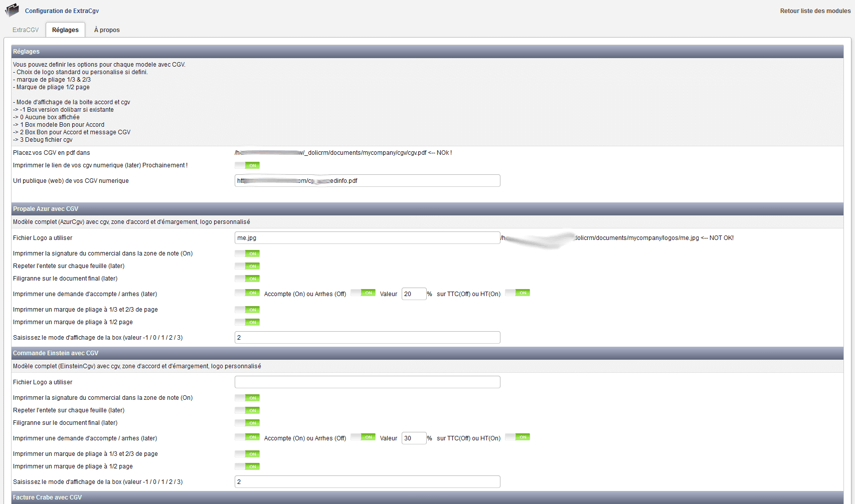Disable commercial signature in Commande Einstein section
This screenshot has width=855, height=504.
point(247,398)
